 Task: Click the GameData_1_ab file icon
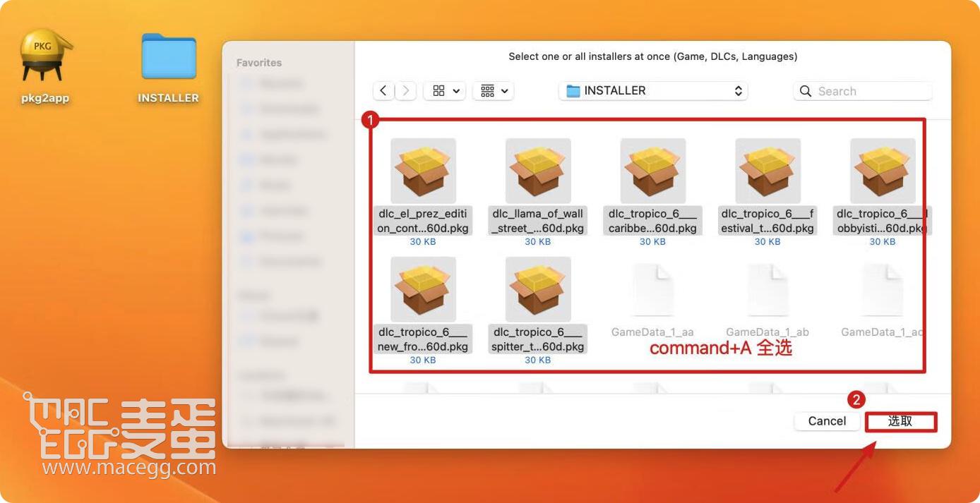tap(768, 289)
